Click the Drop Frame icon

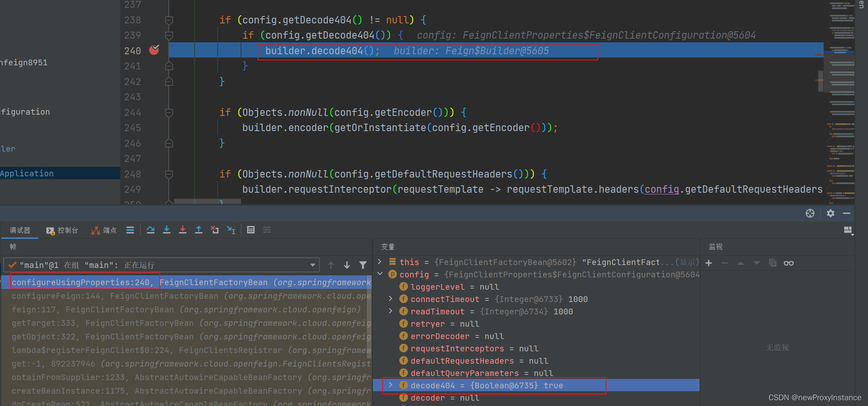point(215,230)
